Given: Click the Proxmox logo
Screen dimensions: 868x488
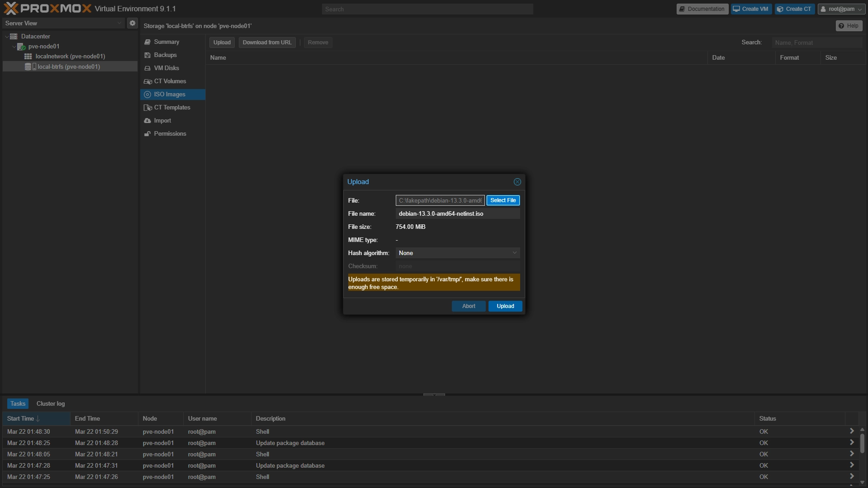Looking at the screenshot, I should tap(47, 9).
